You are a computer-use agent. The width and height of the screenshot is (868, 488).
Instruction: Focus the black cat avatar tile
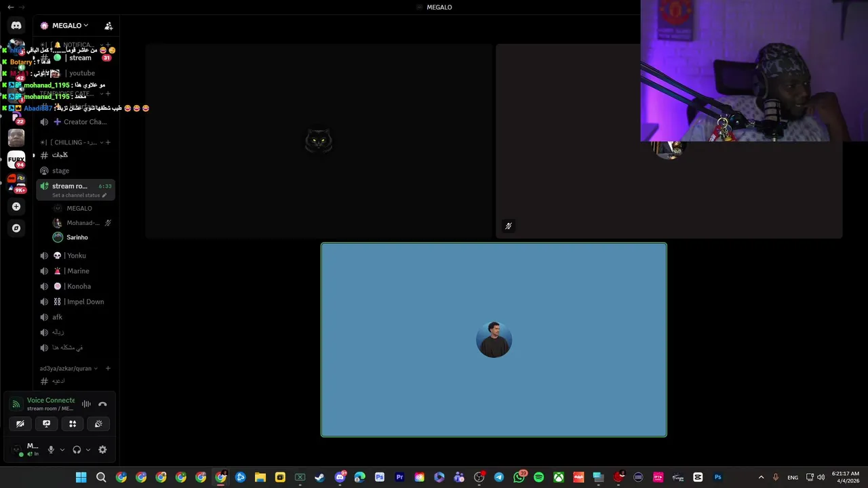click(318, 141)
